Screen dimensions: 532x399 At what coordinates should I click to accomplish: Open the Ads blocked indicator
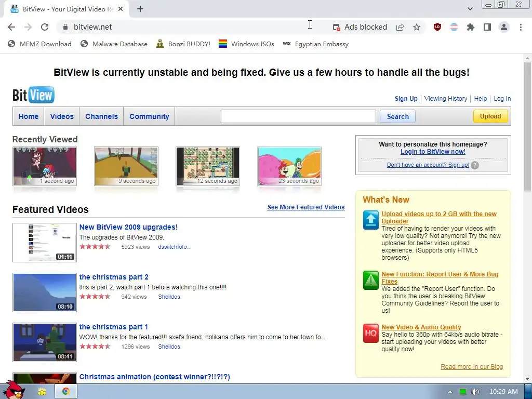click(x=360, y=27)
